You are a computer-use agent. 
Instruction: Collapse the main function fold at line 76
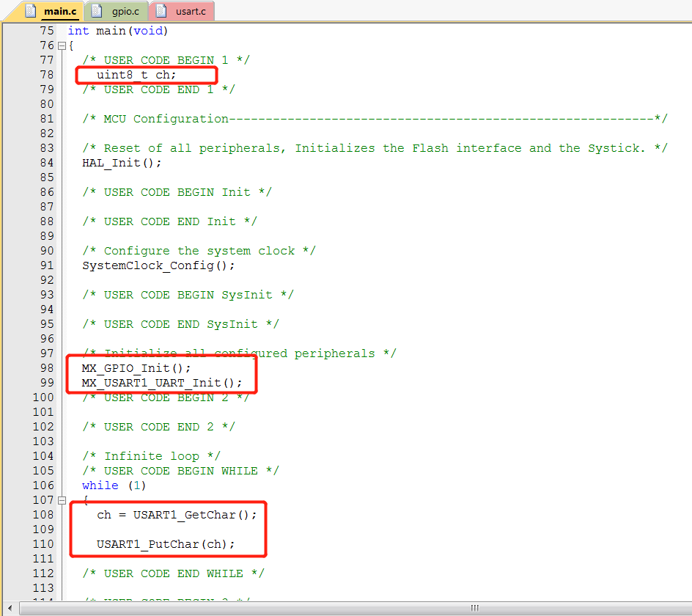(x=62, y=45)
